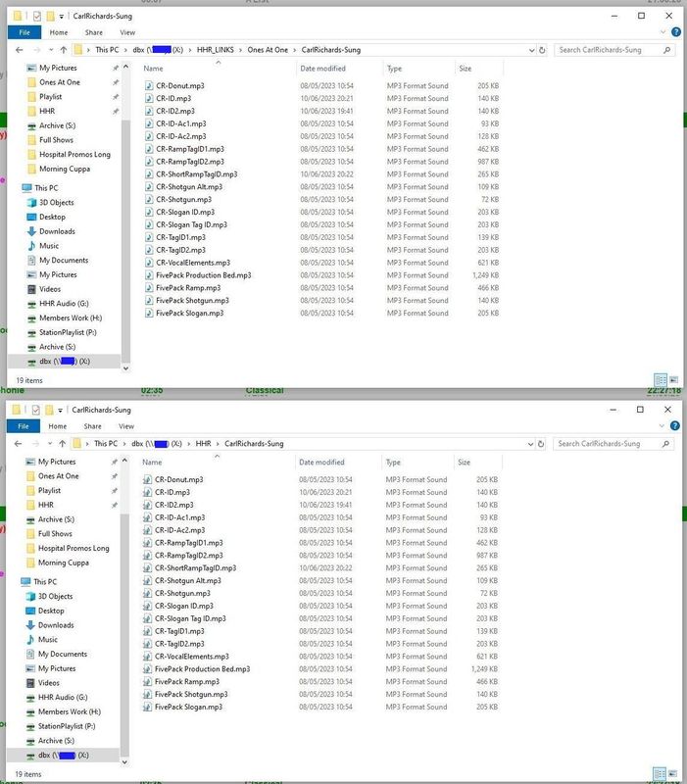The height and width of the screenshot is (784, 687).
Task: Click the HHR breadcrumb in the bottom window
Action: (x=203, y=444)
